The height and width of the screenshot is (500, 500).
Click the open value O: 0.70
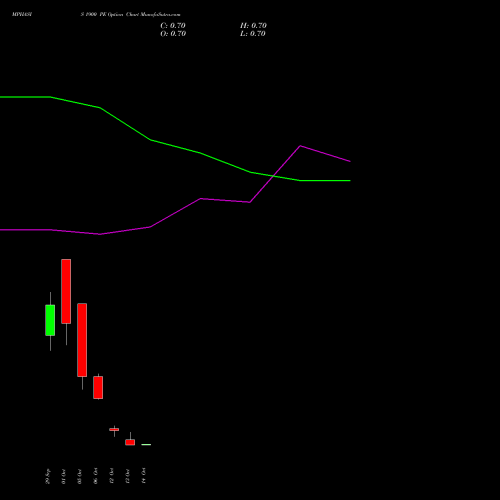[x=173, y=34]
